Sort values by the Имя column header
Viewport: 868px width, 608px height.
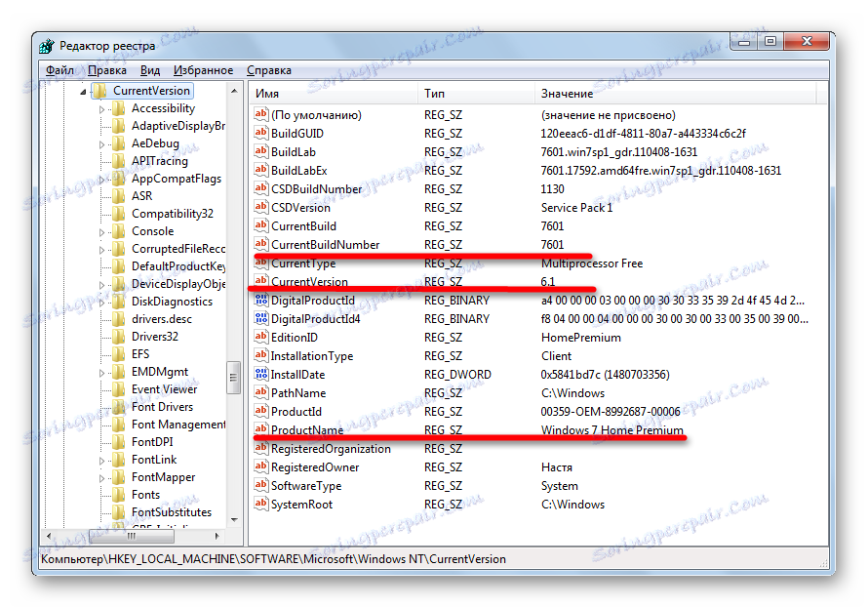[334, 94]
